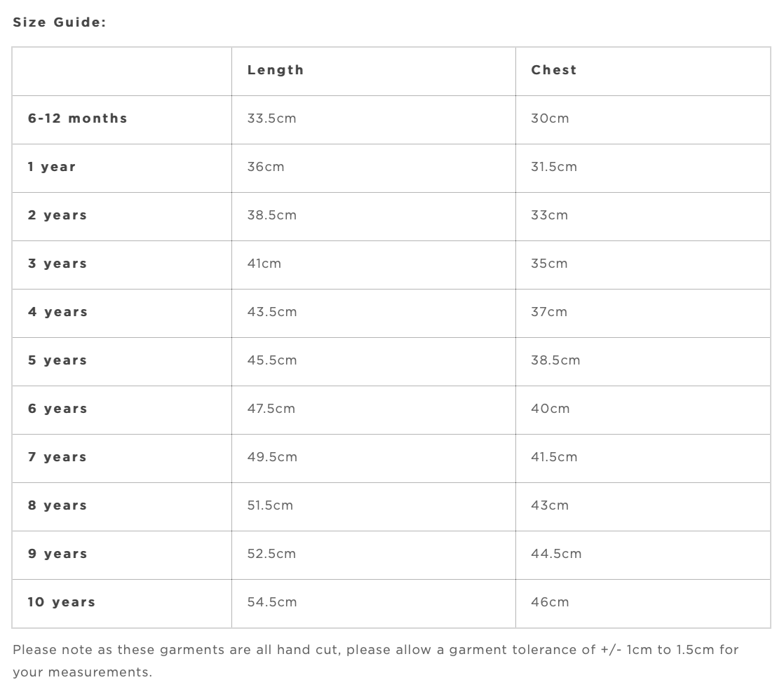Select the 6-12 months row label

pyautogui.click(x=78, y=118)
